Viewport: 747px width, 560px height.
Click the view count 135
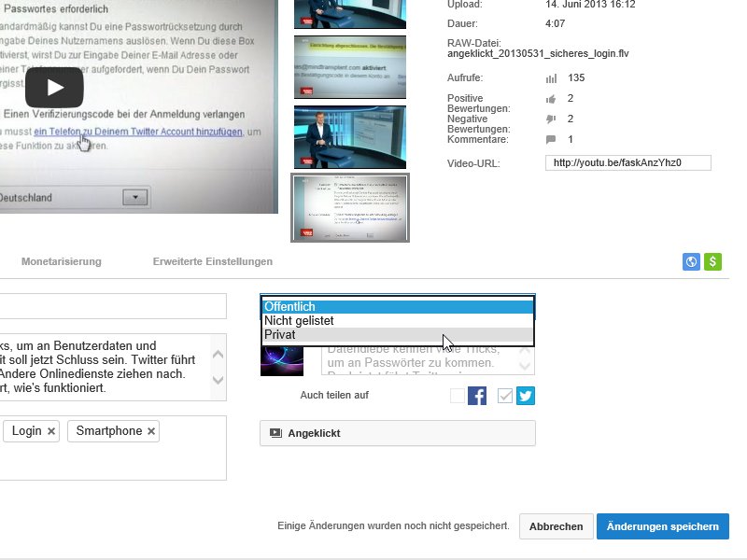click(576, 78)
